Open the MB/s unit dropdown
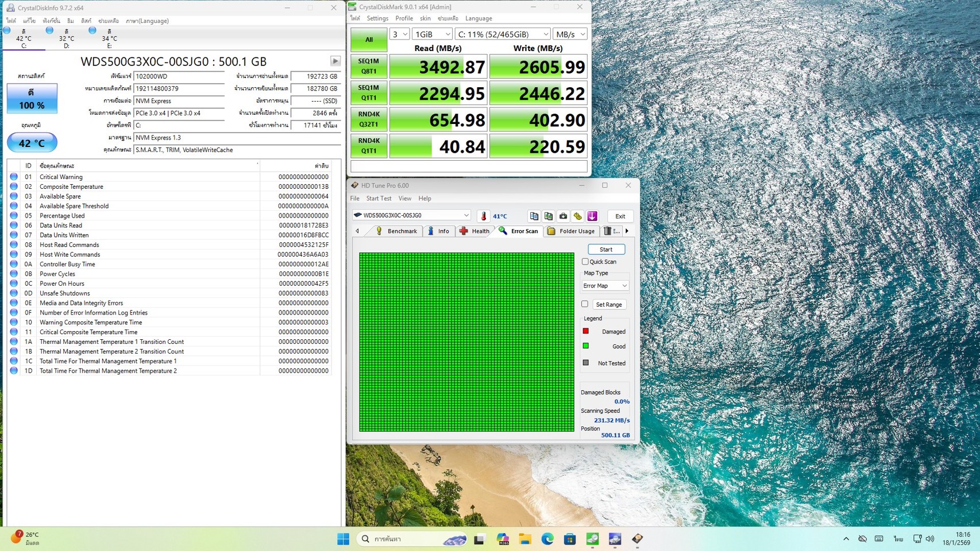980x551 pixels. click(x=570, y=34)
